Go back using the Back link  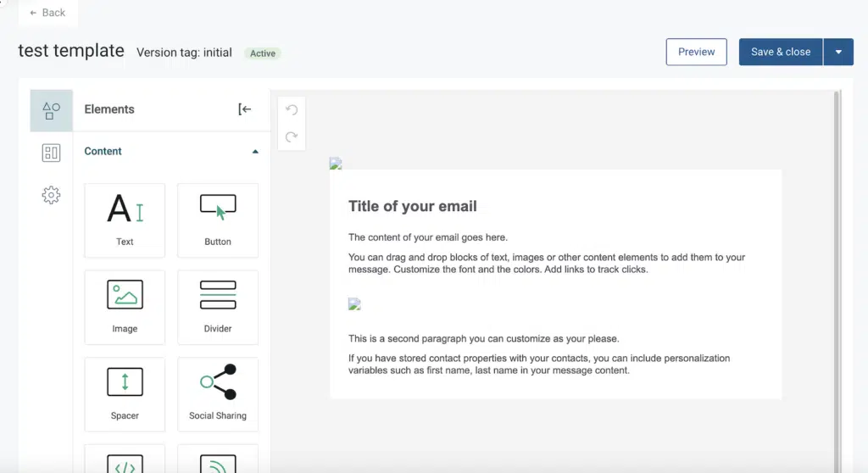(x=47, y=13)
